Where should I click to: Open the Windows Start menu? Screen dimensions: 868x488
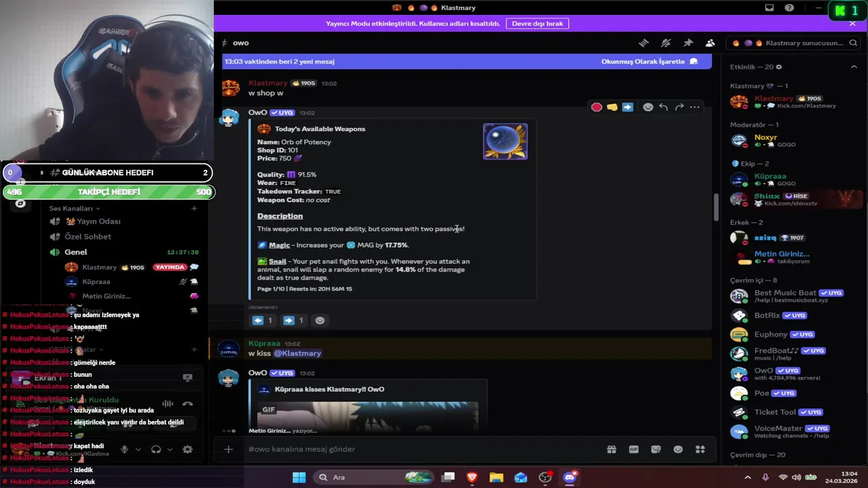[299, 477]
